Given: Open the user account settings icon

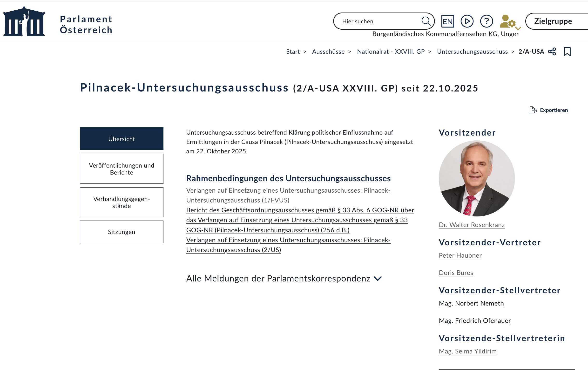Looking at the screenshot, I should click(509, 22).
